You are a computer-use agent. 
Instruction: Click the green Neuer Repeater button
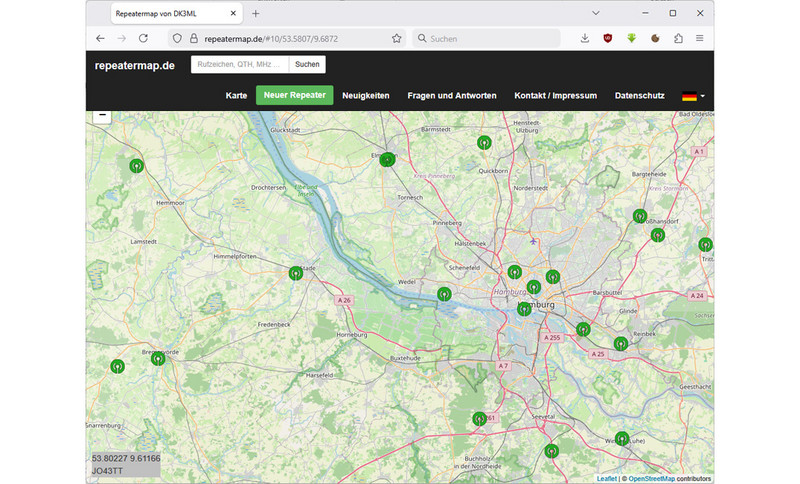(294, 96)
